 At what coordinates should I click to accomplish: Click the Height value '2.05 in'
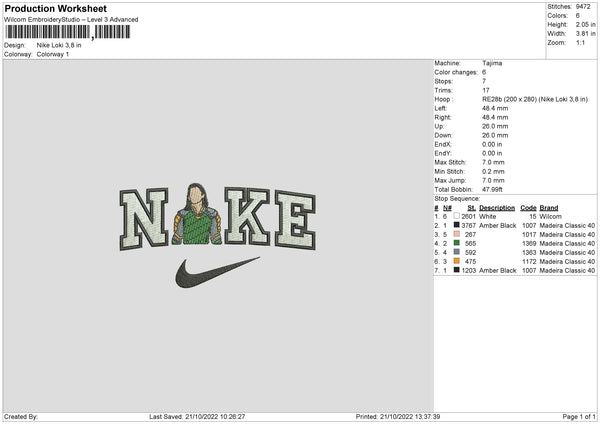point(585,24)
